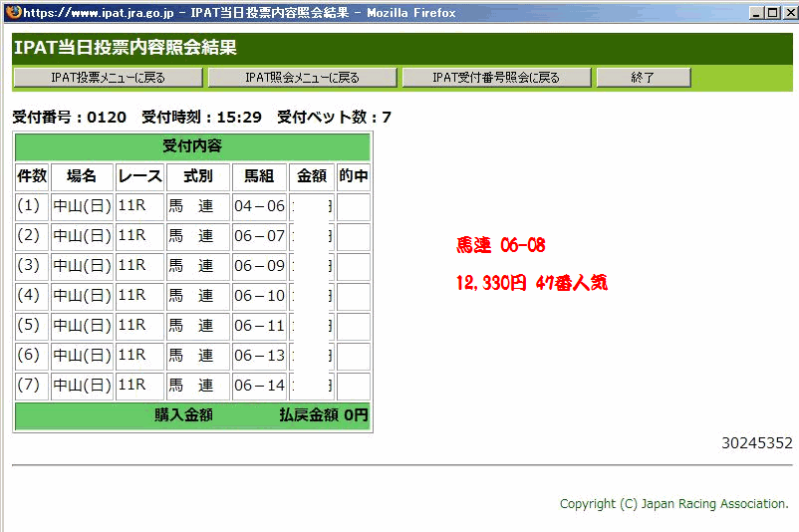Click the red 馬連 06-08 annotation text
Screen dimensions: 799x532
(x=501, y=246)
